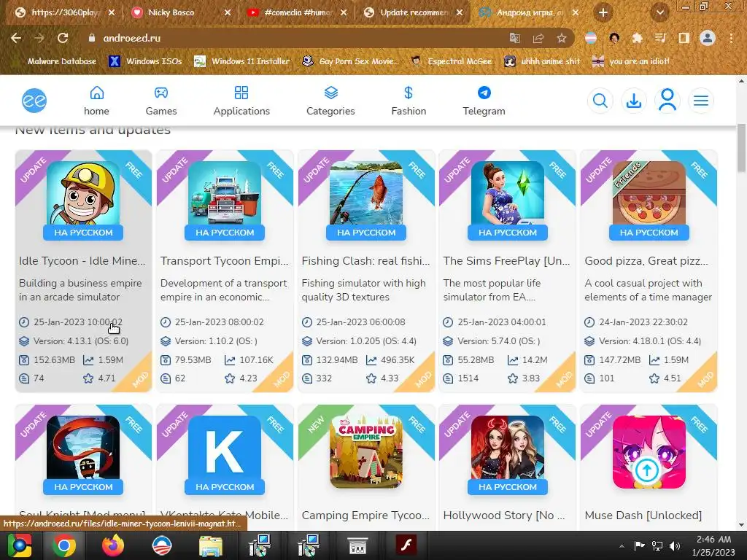Click the Camping Empire Tycoo... title

click(x=366, y=516)
